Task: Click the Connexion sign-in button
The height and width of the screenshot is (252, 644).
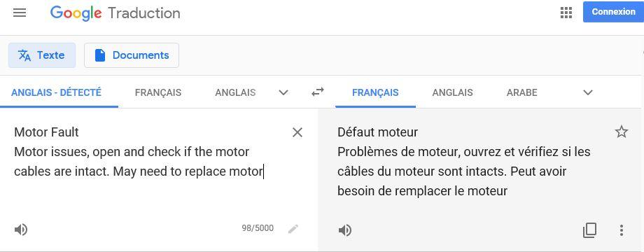Action: pos(613,11)
